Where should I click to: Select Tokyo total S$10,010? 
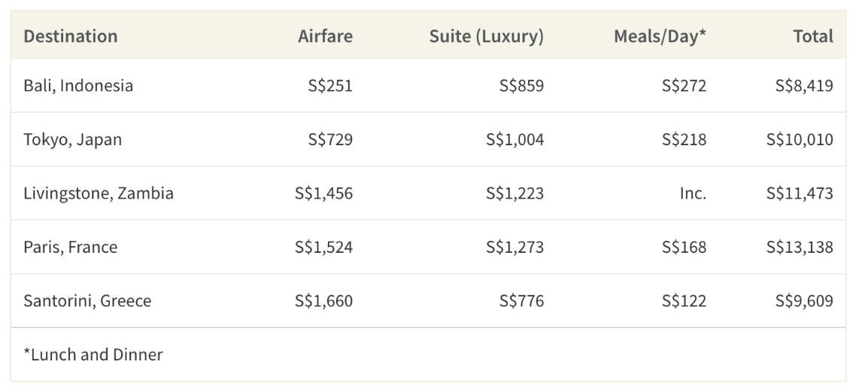tap(800, 140)
